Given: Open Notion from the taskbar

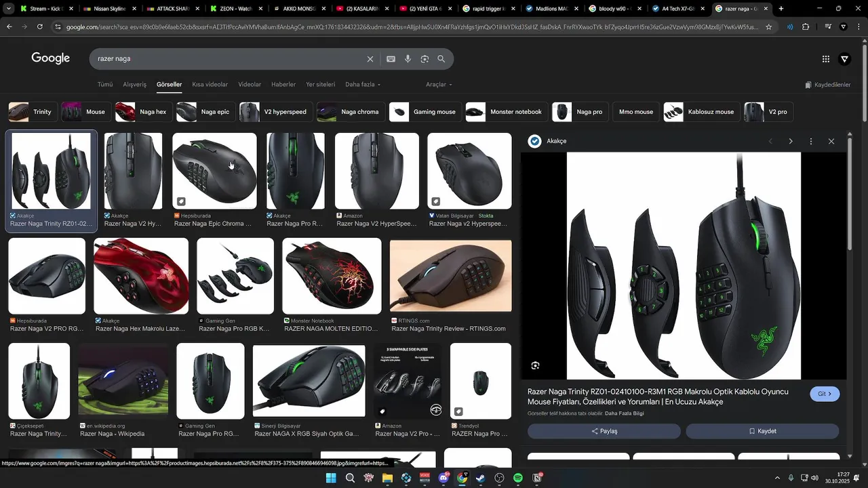Looking at the screenshot, I should tap(537, 478).
